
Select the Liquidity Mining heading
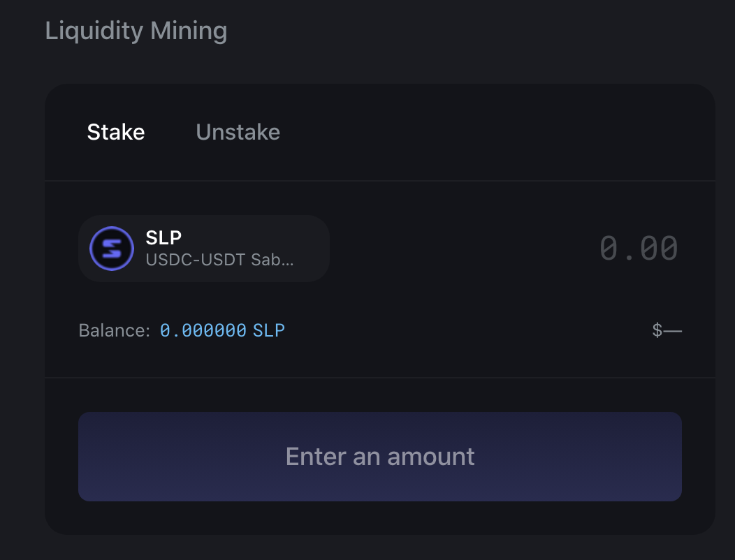pyautogui.click(x=136, y=31)
